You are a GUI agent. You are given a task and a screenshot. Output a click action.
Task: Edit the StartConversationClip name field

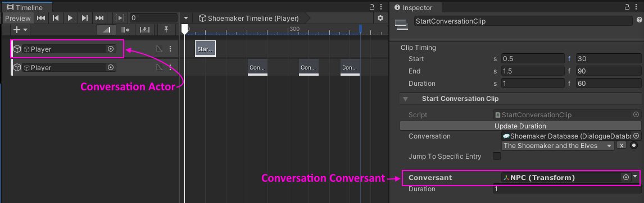point(523,21)
